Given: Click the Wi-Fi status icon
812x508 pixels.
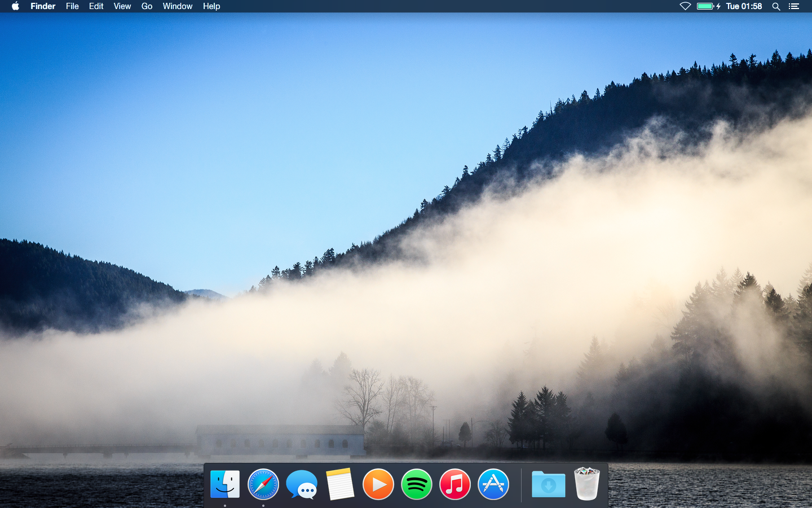Looking at the screenshot, I should tap(685, 6).
